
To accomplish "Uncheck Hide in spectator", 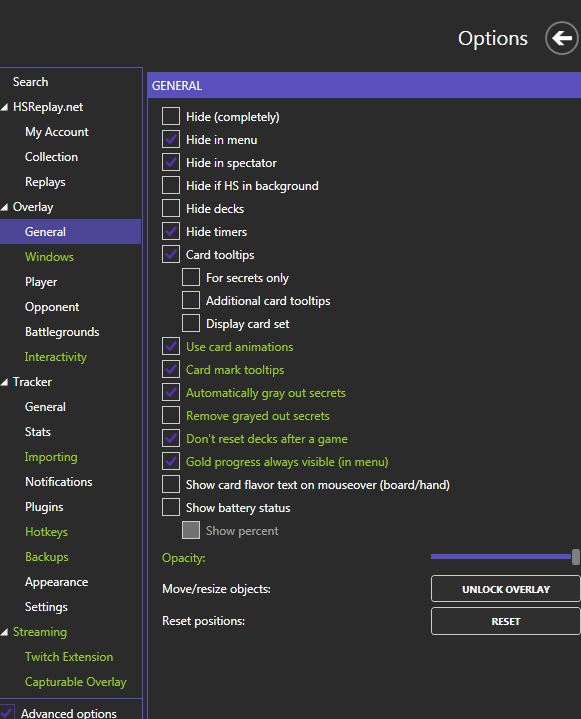I will tap(171, 162).
